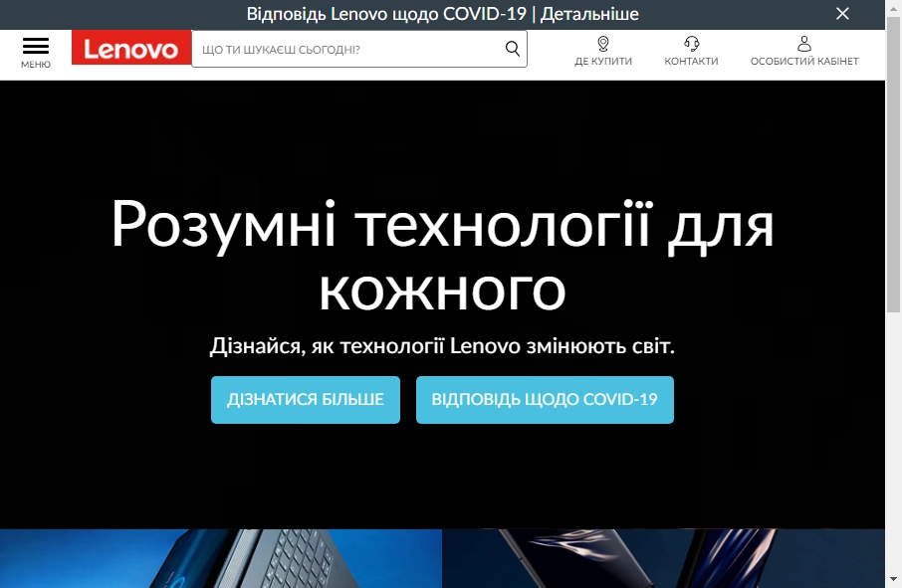Click the search magnifier icon
902x588 pixels.
(512, 48)
